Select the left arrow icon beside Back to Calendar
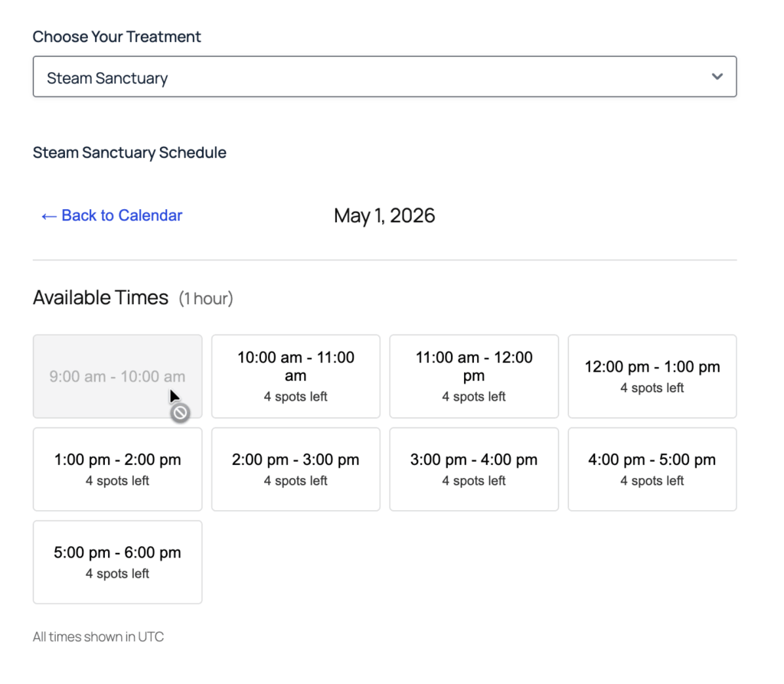Viewport: 784px width, 684px height. pyautogui.click(x=46, y=215)
